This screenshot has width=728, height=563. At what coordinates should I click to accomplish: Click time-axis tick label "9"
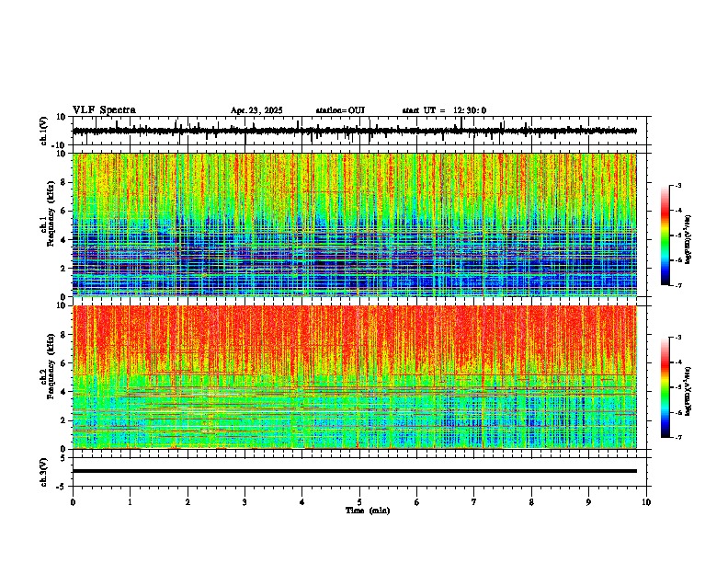tap(588, 502)
